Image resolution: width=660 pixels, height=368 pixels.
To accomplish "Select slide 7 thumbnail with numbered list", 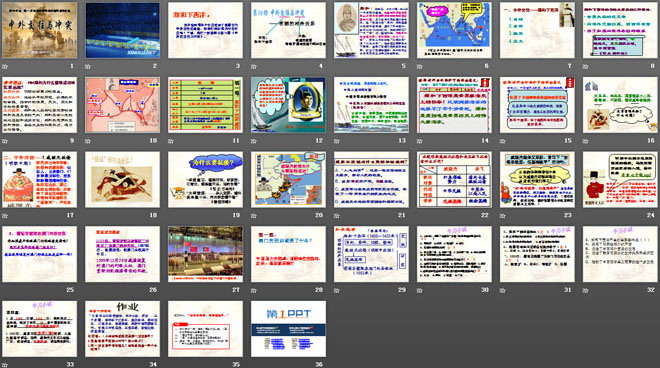I will pyautogui.click(x=537, y=30).
